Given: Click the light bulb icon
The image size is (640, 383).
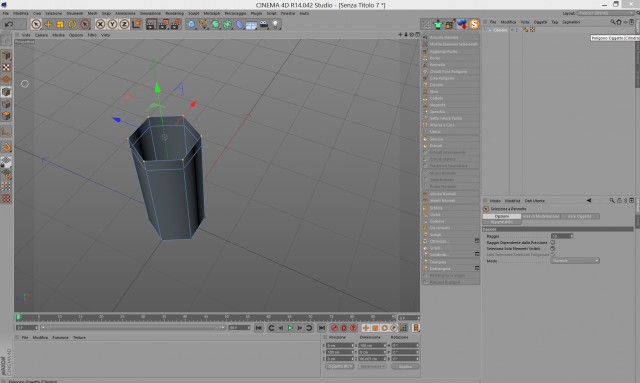Looking at the screenshot, I should [x=276, y=24].
